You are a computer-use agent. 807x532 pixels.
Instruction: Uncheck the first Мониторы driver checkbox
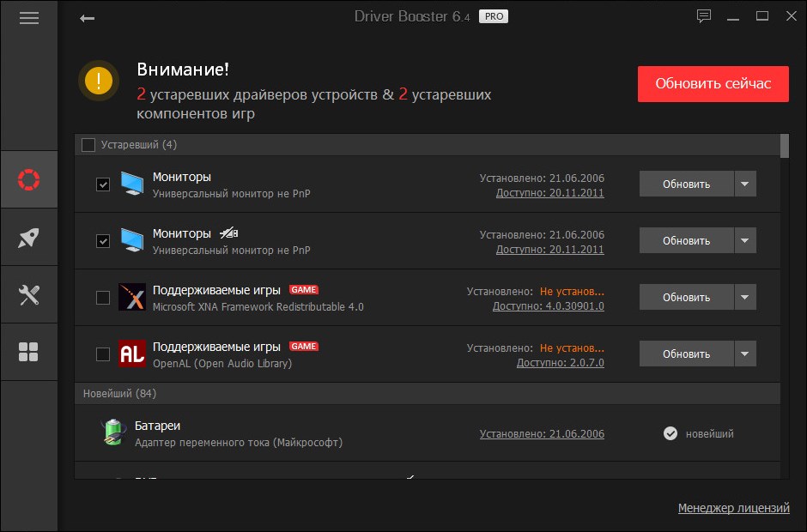[103, 184]
